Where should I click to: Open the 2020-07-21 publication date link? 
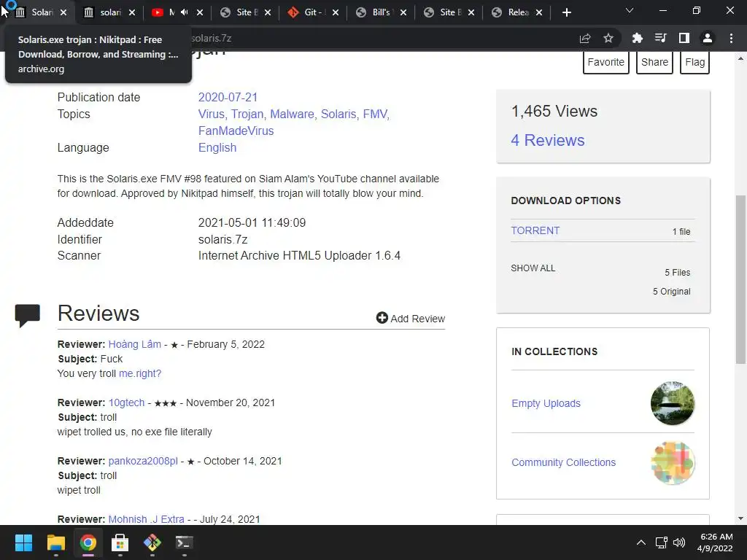pos(228,97)
